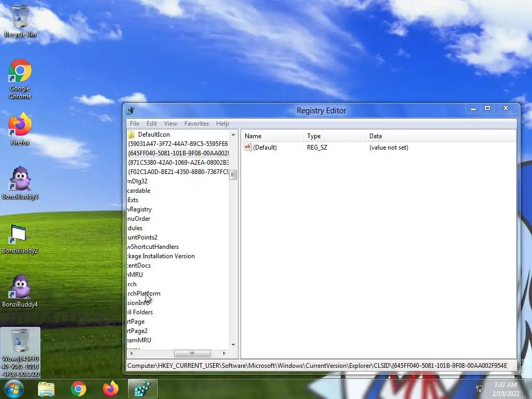Select the wShortcutHandlers tree key
Screen dimensions: 532x399
pyautogui.click(x=153, y=247)
